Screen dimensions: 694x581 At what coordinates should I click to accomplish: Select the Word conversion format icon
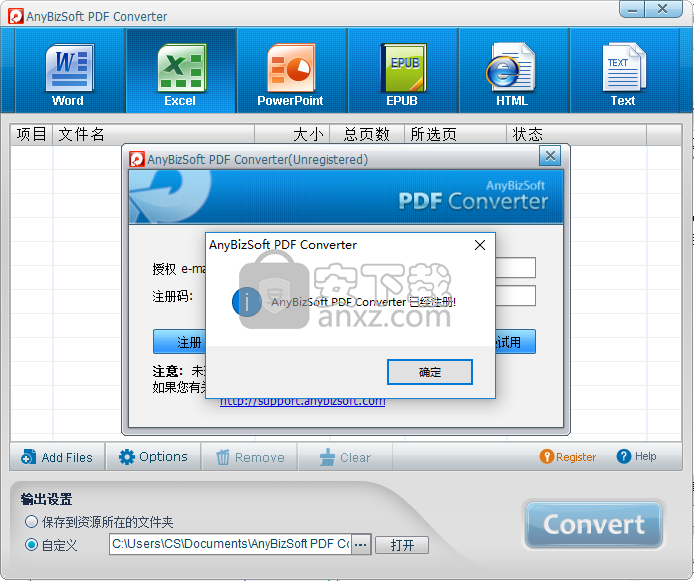[x=69, y=69]
